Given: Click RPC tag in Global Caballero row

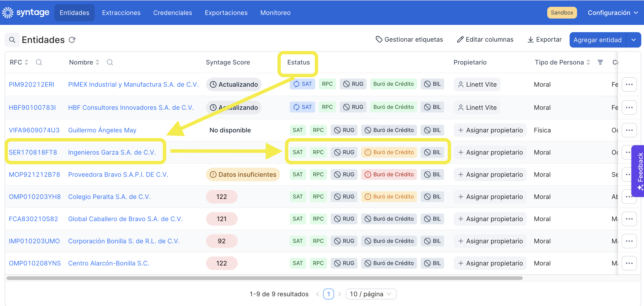Looking at the screenshot, I should coord(318,219).
